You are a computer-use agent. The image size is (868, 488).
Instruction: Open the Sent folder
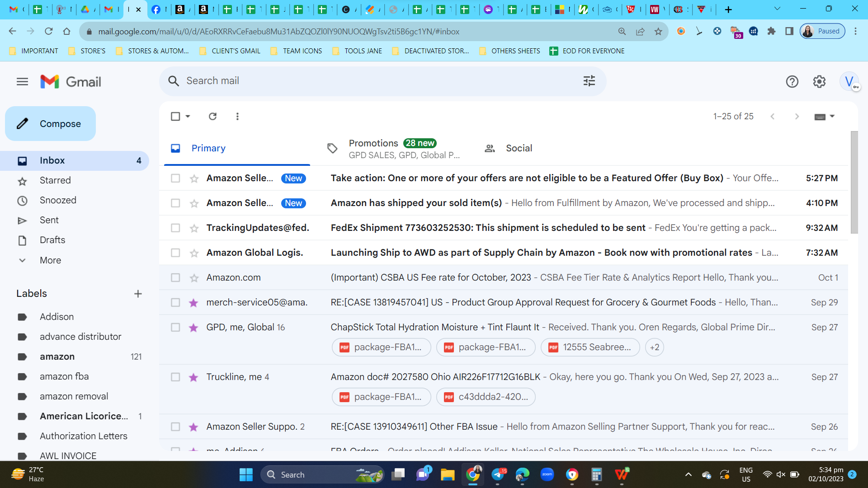tap(49, 221)
